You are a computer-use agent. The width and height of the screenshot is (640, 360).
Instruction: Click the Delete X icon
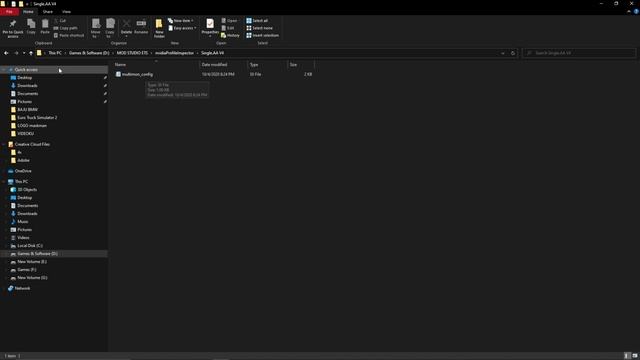127,24
